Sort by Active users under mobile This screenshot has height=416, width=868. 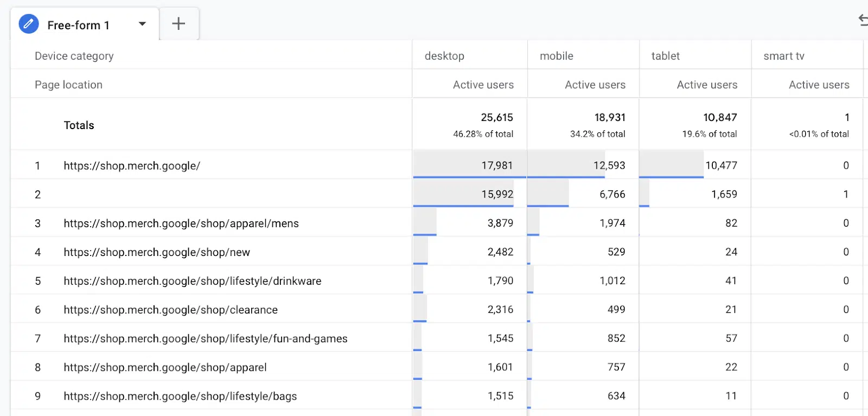595,85
